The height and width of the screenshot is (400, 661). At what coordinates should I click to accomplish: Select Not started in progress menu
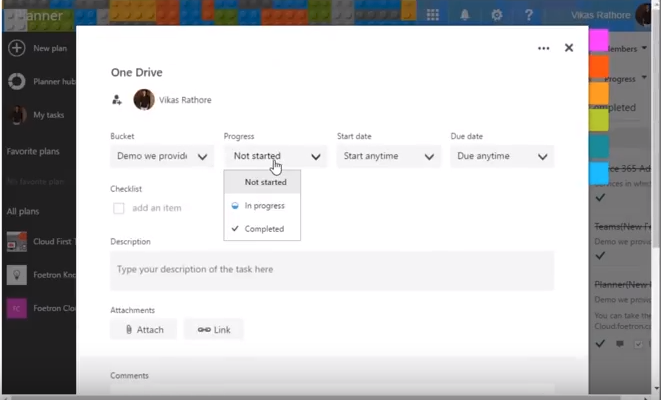click(262, 182)
